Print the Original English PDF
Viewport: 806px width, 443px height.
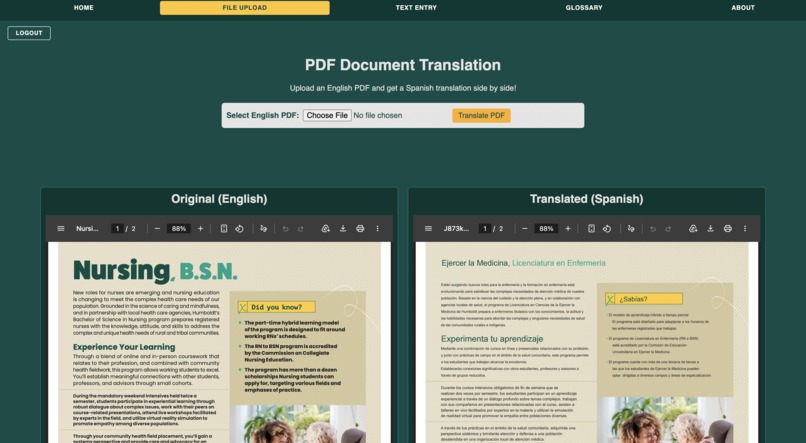(x=360, y=229)
